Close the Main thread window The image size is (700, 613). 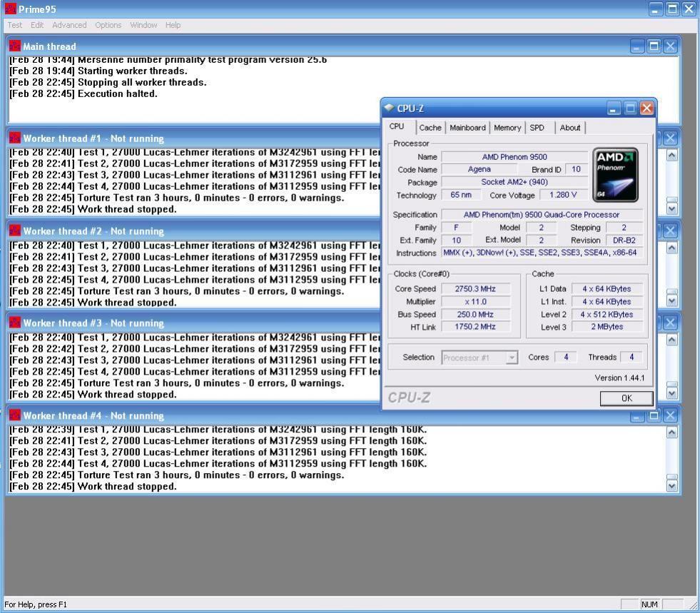tap(670, 46)
